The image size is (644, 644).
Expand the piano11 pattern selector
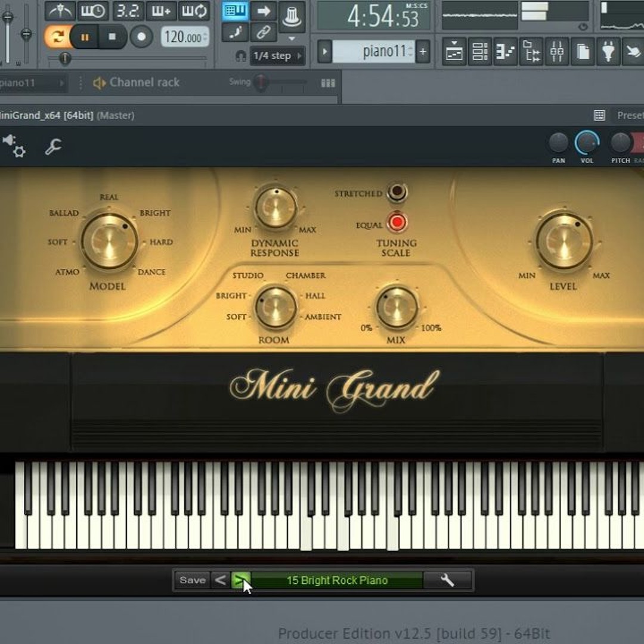coord(324,52)
